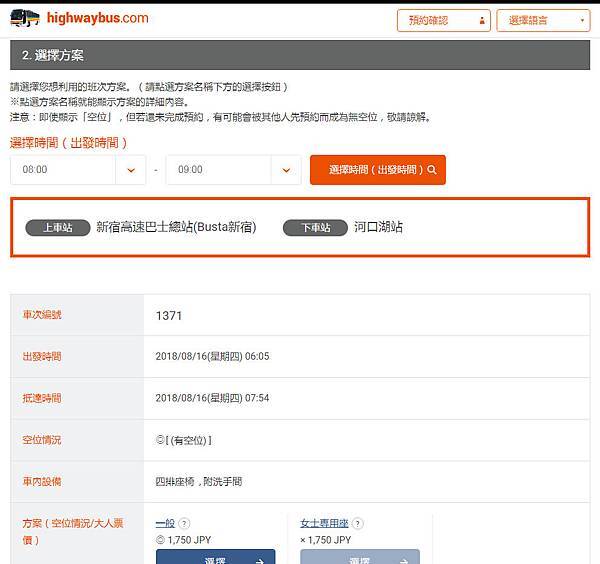
Task: Select the 出發時間 row label
Action: click(42, 357)
